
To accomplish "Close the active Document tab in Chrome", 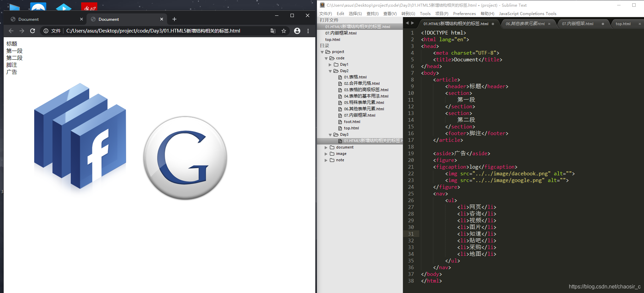I will 162,19.
